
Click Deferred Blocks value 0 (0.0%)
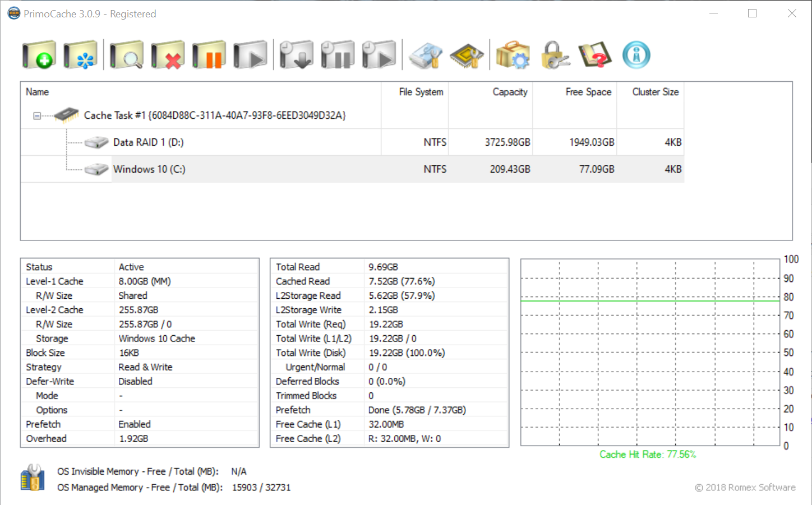387,382
